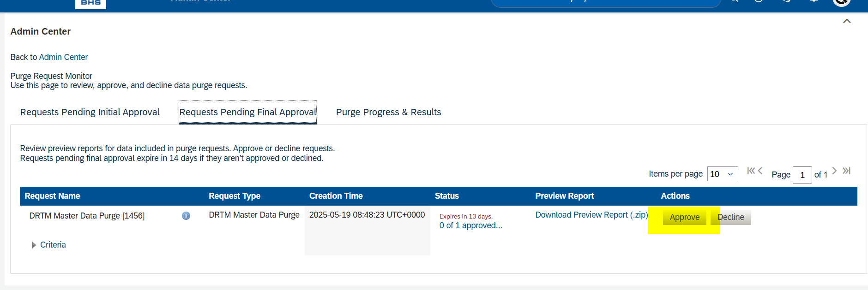Screen dimensions: 868x290
Task: Go to the next page of results
Action: 834,171
